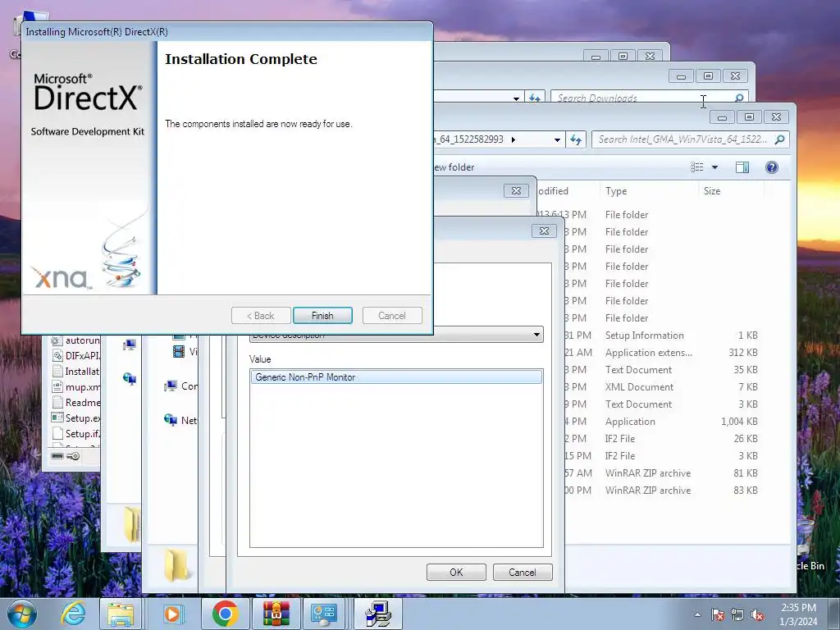Launch Google Chrome from the taskbar
This screenshot has width=840, height=630.
pos(225,614)
